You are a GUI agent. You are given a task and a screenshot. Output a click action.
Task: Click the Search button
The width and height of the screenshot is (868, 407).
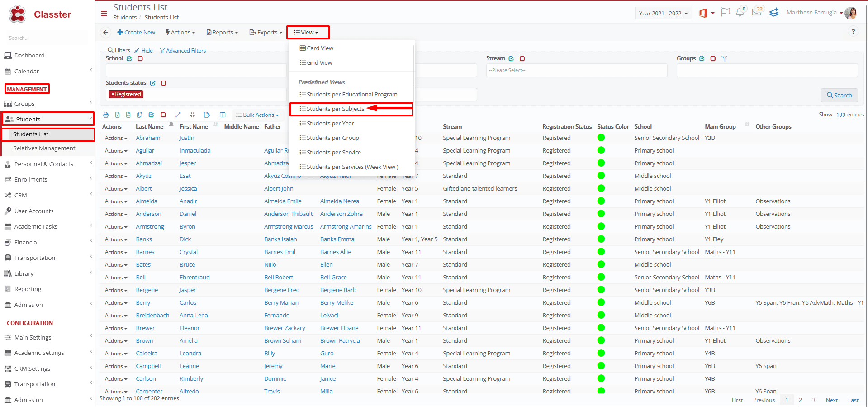(839, 95)
